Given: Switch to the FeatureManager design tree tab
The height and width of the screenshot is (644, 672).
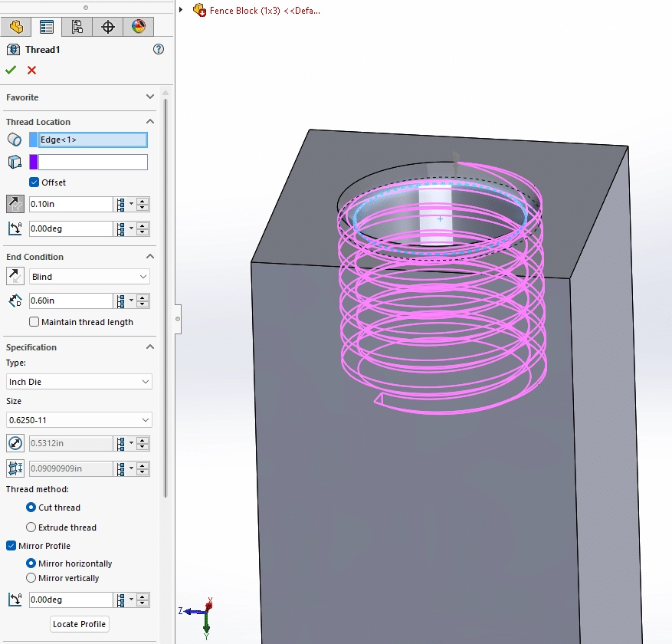Looking at the screenshot, I should pos(14,26).
